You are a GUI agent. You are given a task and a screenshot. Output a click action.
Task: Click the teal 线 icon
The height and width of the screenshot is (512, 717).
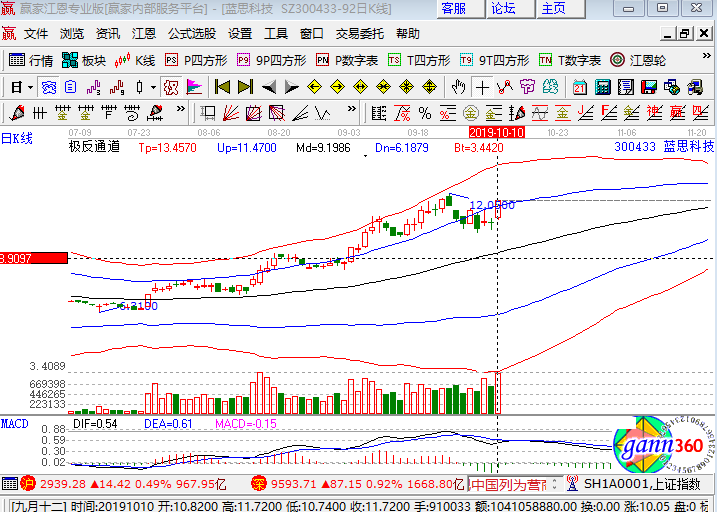pos(551,87)
